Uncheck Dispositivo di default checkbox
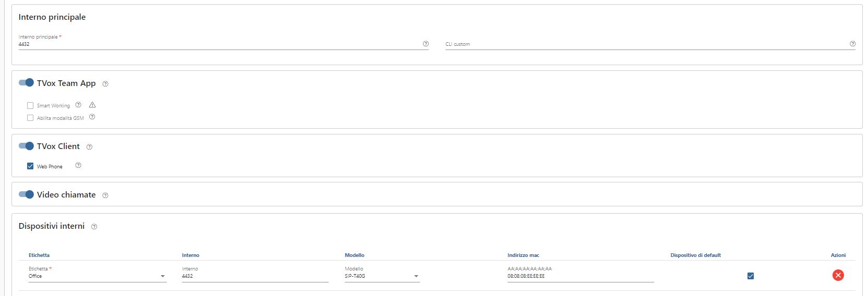 point(751,276)
